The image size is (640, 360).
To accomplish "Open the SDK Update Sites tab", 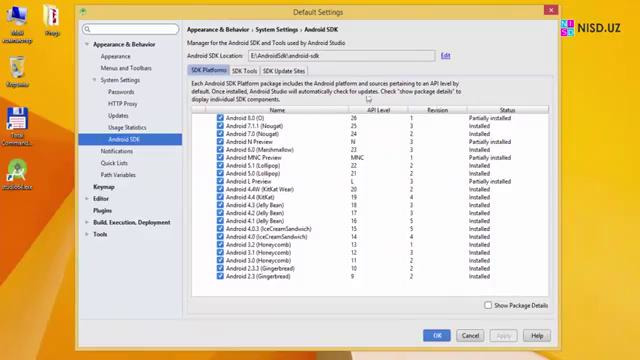I will coord(284,71).
